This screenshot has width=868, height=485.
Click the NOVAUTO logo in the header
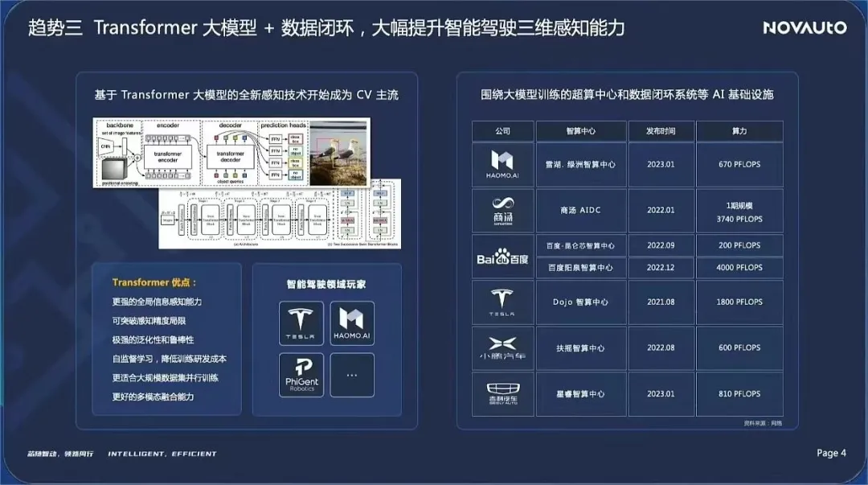805,27
